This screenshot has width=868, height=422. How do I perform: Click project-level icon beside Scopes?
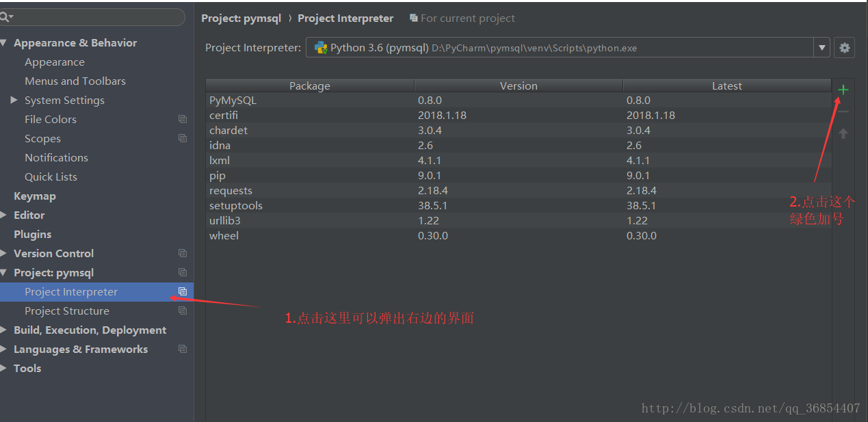(x=183, y=138)
